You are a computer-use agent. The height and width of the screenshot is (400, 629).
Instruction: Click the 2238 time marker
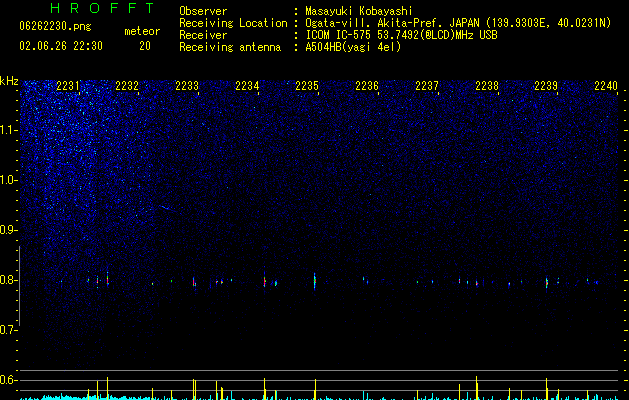point(487,86)
